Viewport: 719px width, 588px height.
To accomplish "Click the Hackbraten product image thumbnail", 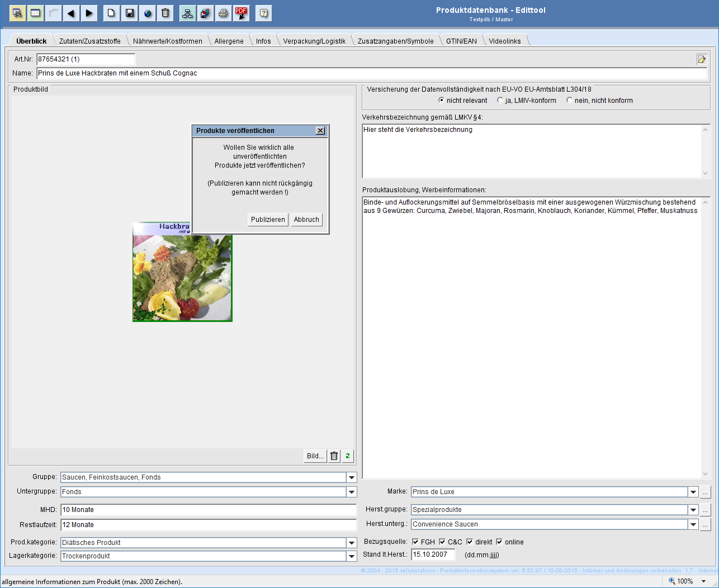I will pyautogui.click(x=182, y=272).
